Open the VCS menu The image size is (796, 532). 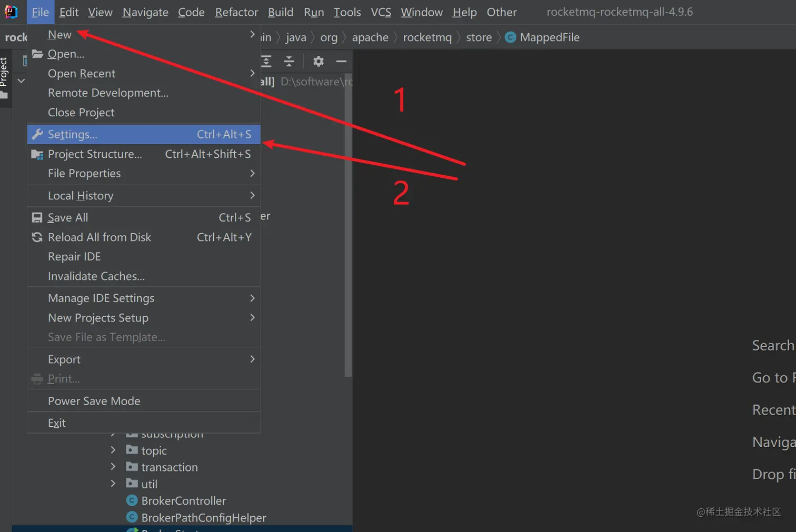pyautogui.click(x=381, y=12)
